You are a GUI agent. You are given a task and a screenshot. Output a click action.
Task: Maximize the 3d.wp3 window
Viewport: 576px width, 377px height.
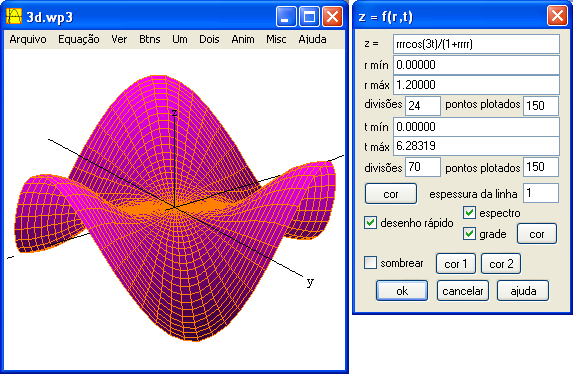[309, 17]
